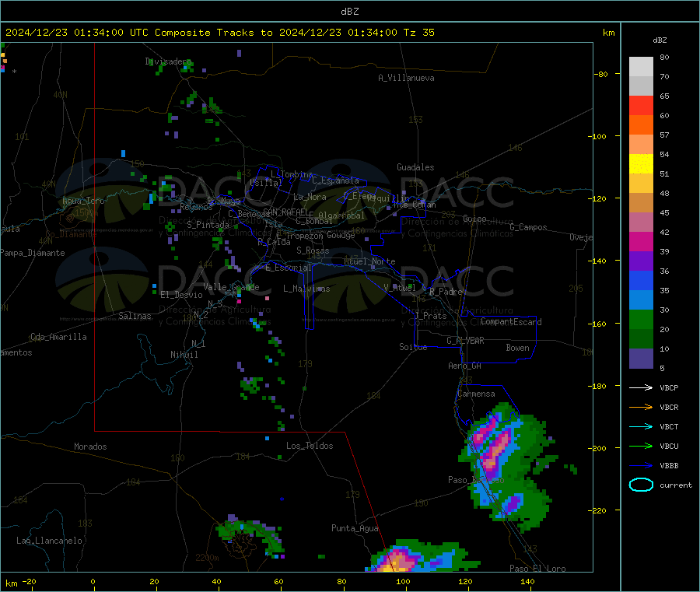Click the 'Aero_GA' map label
The width and height of the screenshot is (700, 592).
[465, 366]
